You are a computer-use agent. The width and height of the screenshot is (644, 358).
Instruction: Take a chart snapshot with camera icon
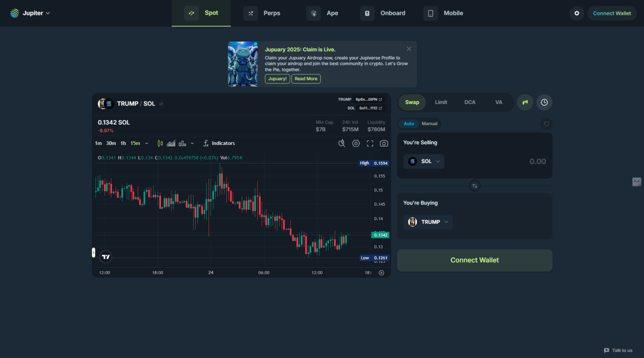(x=384, y=143)
